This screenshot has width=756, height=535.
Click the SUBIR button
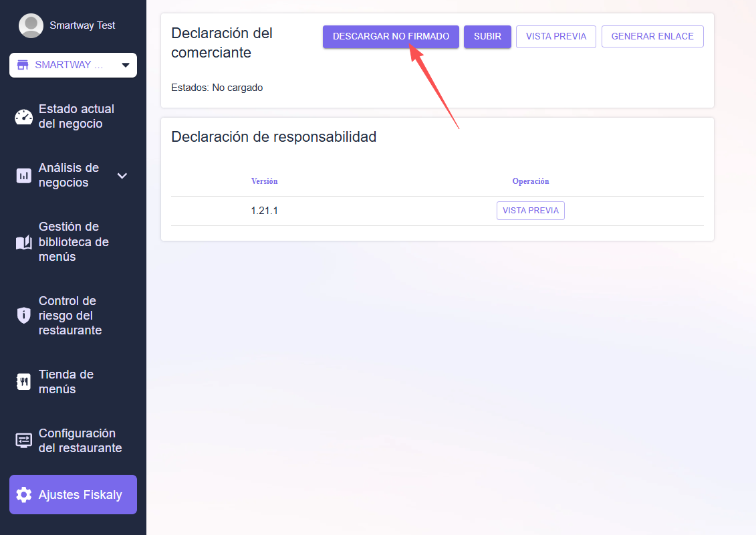pyautogui.click(x=487, y=37)
